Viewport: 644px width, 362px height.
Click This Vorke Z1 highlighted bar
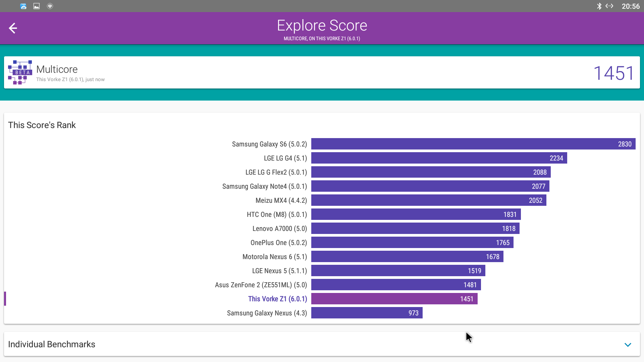click(394, 299)
